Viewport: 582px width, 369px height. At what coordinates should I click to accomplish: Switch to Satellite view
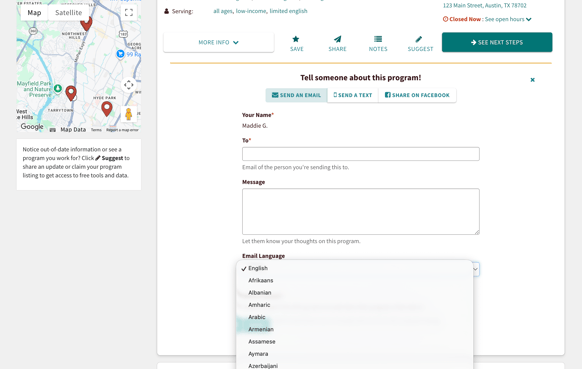(x=68, y=13)
